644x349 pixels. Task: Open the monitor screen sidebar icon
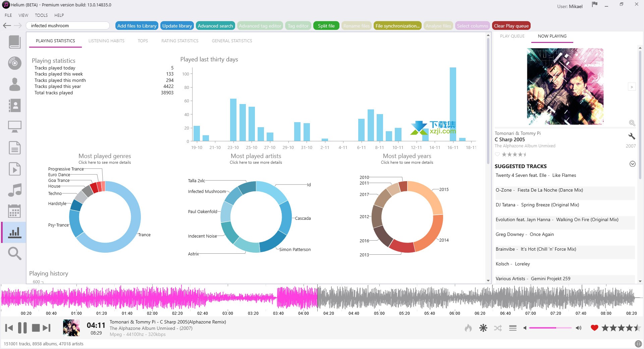click(x=15, y=127)
